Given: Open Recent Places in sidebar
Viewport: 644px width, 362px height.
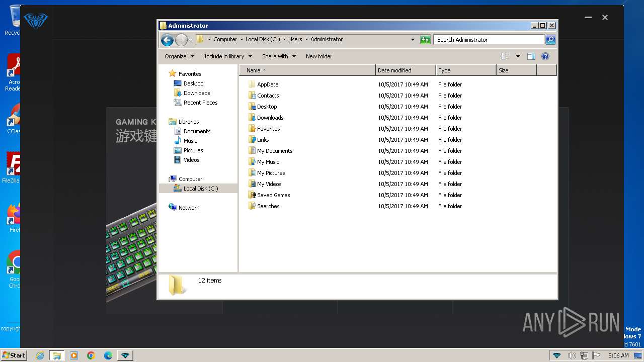Looking at the screenshot, I should pos(196,103).
